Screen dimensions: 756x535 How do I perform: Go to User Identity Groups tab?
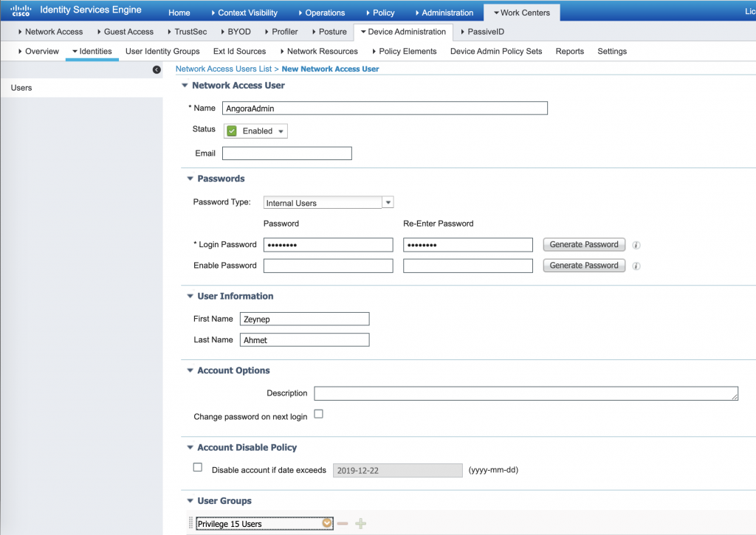click(162, 52)
